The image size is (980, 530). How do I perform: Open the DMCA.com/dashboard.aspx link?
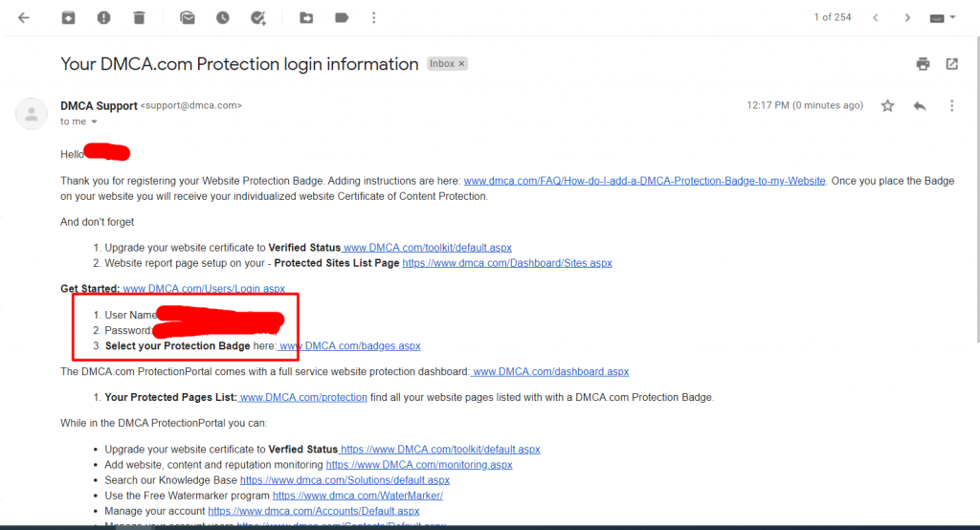[550, 371]
